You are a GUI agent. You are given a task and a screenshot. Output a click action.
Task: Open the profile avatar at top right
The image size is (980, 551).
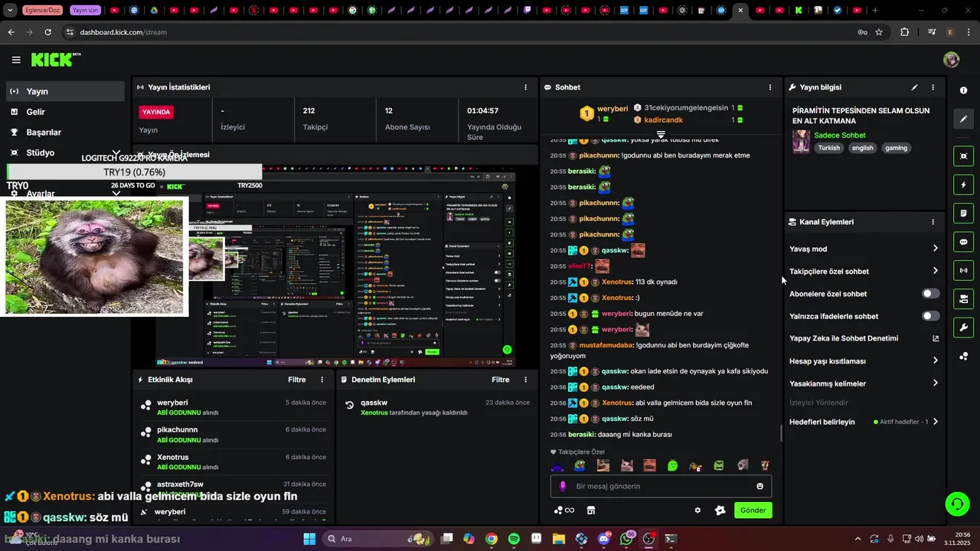pos(952,60)
